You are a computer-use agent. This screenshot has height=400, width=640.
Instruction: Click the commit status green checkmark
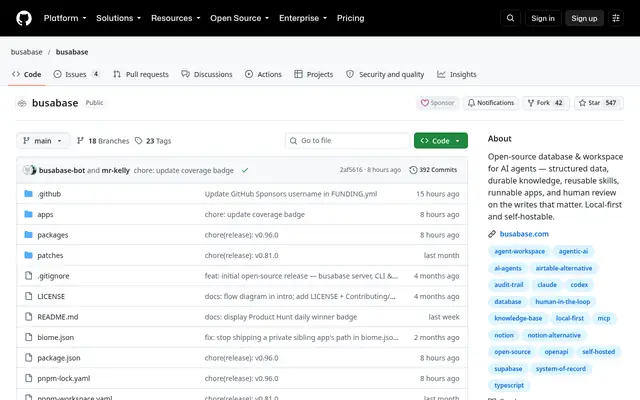tap(245, 170)
